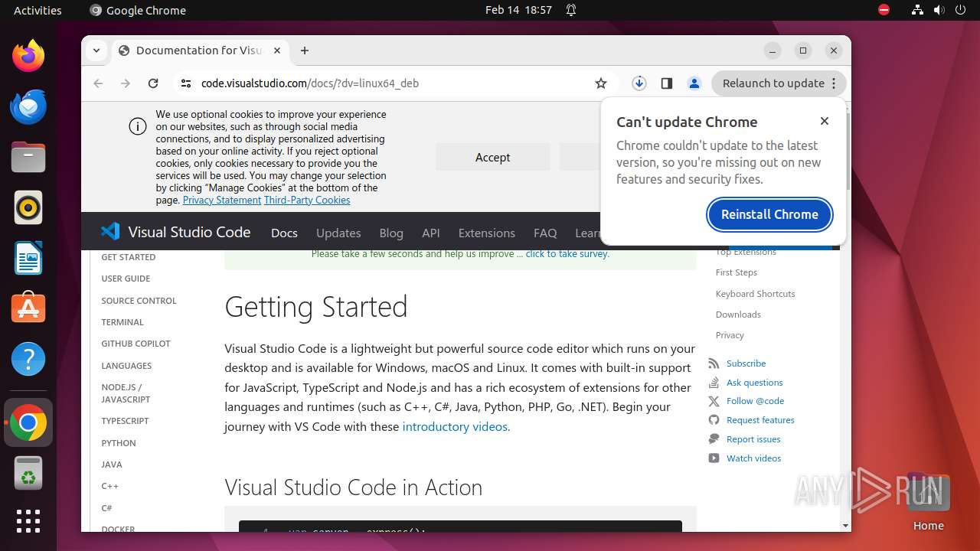This screenshot has height=551, width=980.
Task: Go to Extensions in the navbar
Action: 487,233
